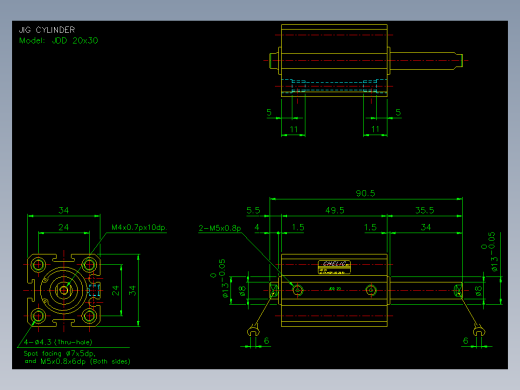Select horizontal 34 dimension above end view
Screen dimensions: 520x390
(x=63, y=210)
